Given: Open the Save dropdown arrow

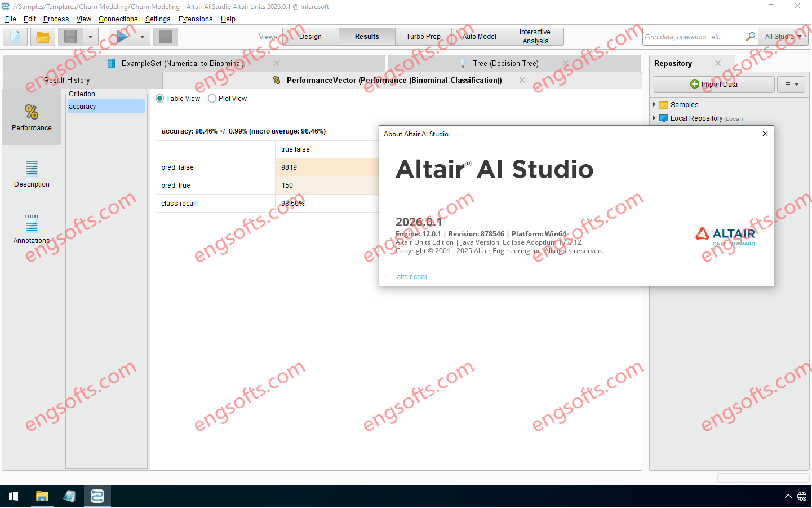Looking at the screenshot, I should coord(90,37).
